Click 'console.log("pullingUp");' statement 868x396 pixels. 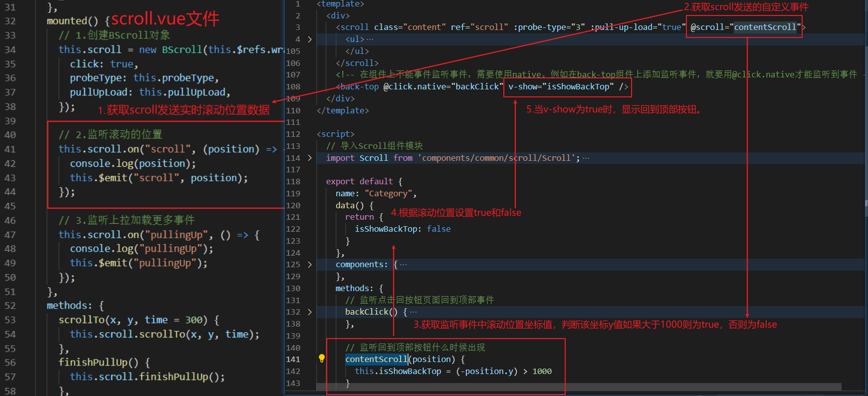pos(142,249)
